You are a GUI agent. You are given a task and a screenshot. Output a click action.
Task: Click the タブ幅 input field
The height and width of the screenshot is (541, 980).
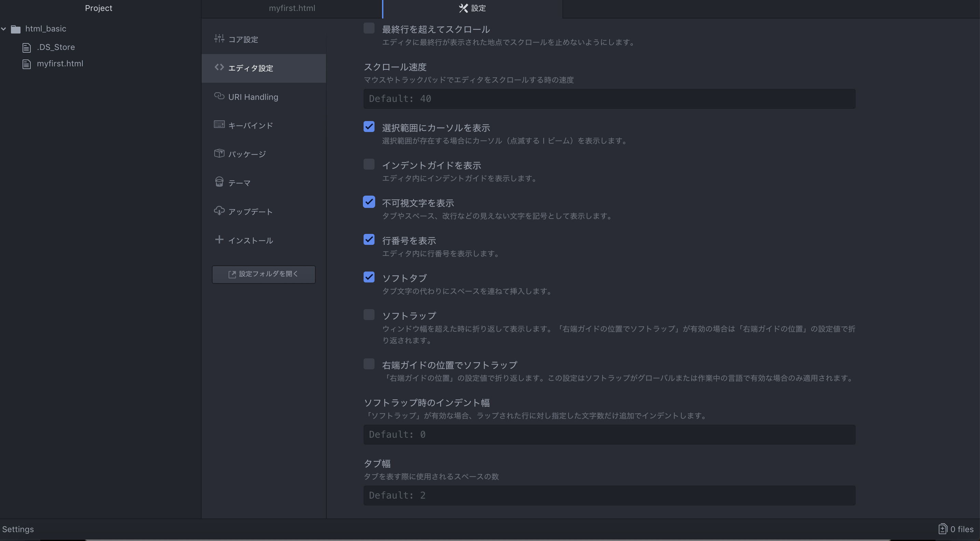(x=609, y=495)
